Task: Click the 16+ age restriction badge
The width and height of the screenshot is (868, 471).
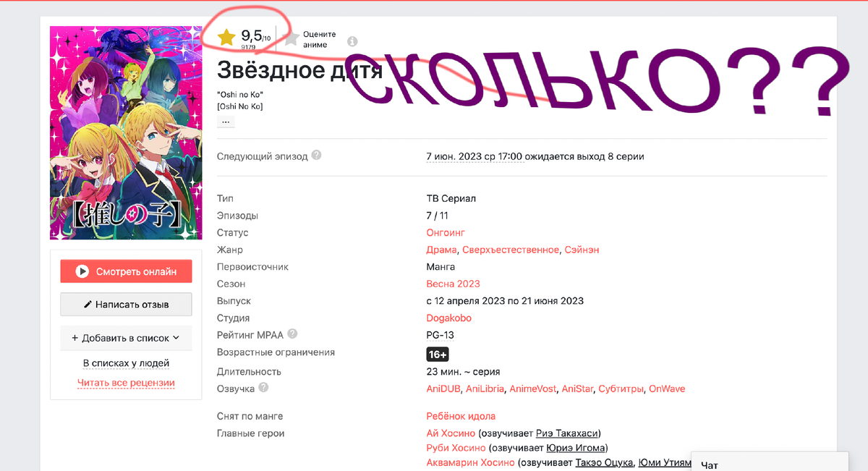Action: 438,354
